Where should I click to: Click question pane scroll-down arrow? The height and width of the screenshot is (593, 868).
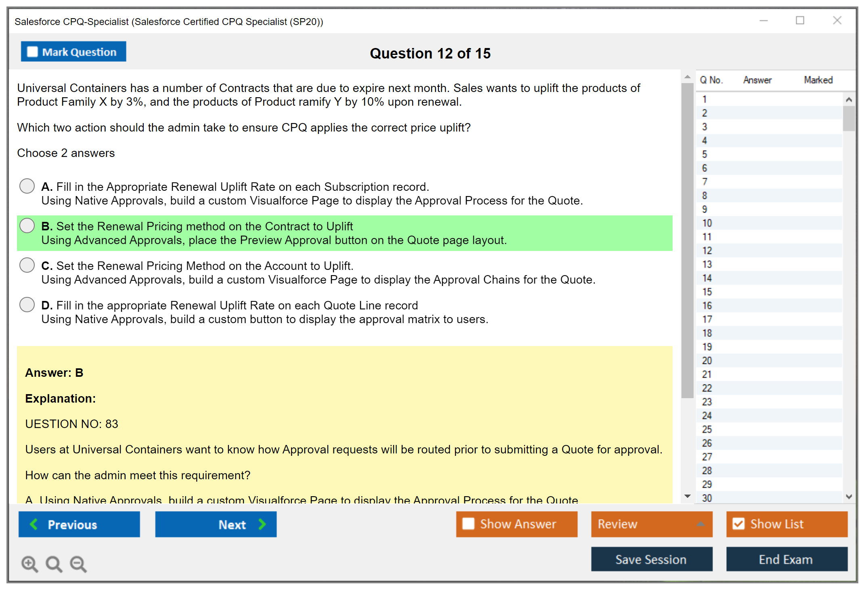click(x=688, y=496)
